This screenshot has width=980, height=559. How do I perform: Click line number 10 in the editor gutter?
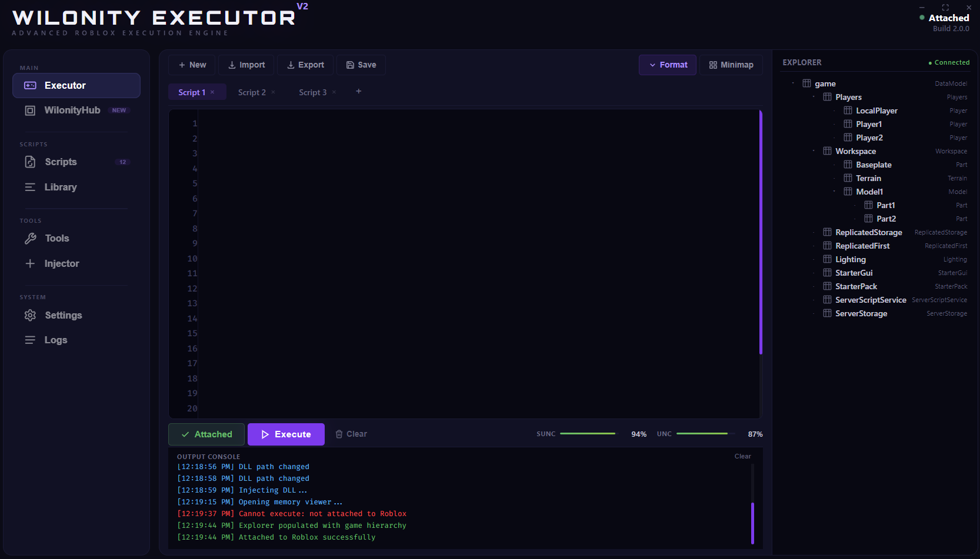point(192,259)
